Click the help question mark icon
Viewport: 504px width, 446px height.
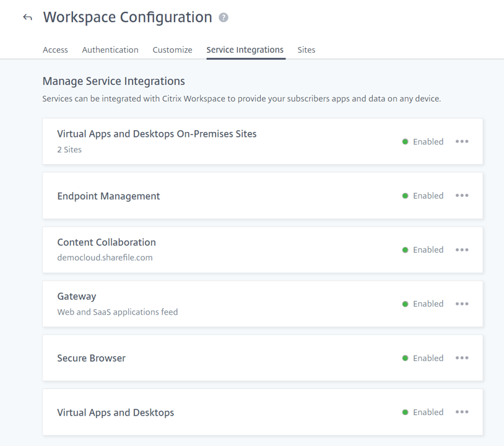[x=224, y=18]
